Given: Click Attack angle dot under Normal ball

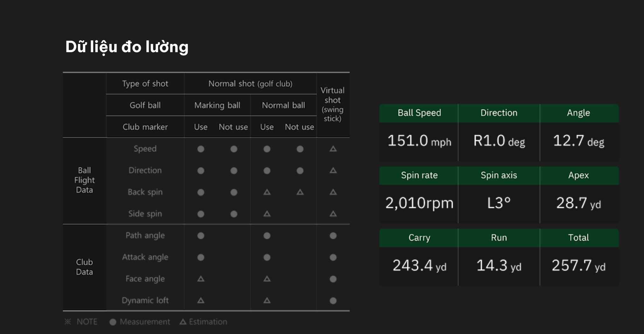Looking at the screenshot, I should click(267, 257).
